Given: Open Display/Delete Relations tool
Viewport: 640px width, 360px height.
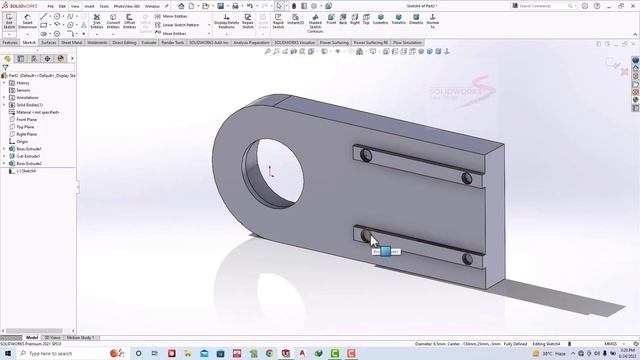Looking at the screenshot, I should (x=226, y=21).
